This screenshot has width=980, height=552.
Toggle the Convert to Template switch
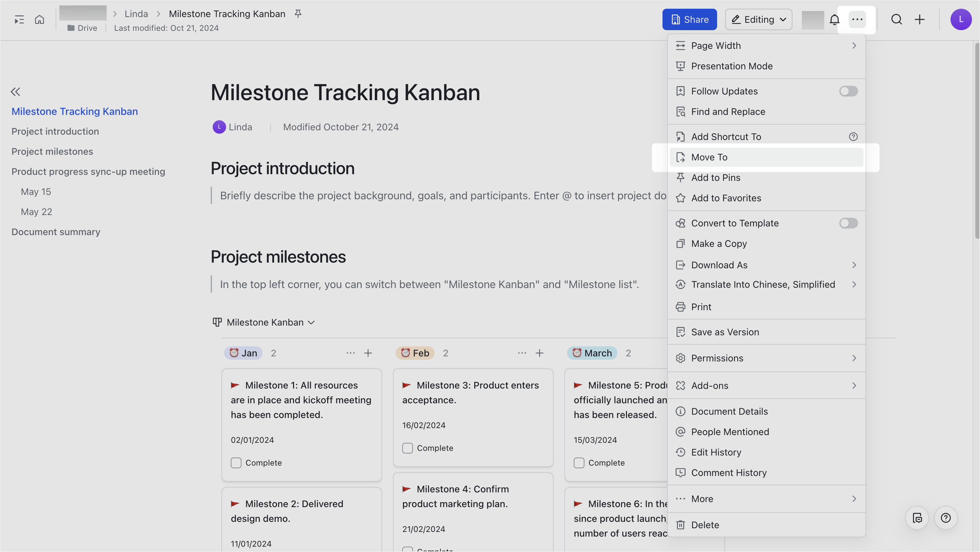(x=848, y=223)
